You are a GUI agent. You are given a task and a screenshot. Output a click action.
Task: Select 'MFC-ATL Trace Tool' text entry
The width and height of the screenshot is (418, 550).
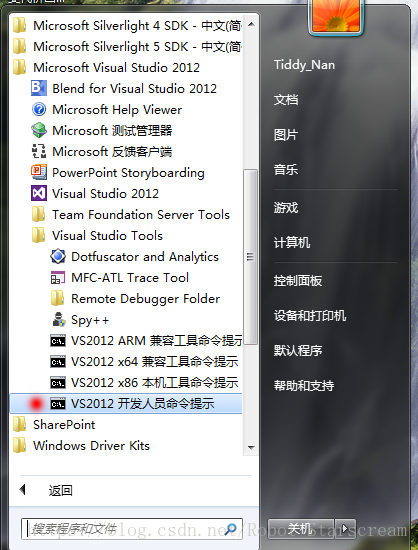pyautogui.click(x=130, y=278)
